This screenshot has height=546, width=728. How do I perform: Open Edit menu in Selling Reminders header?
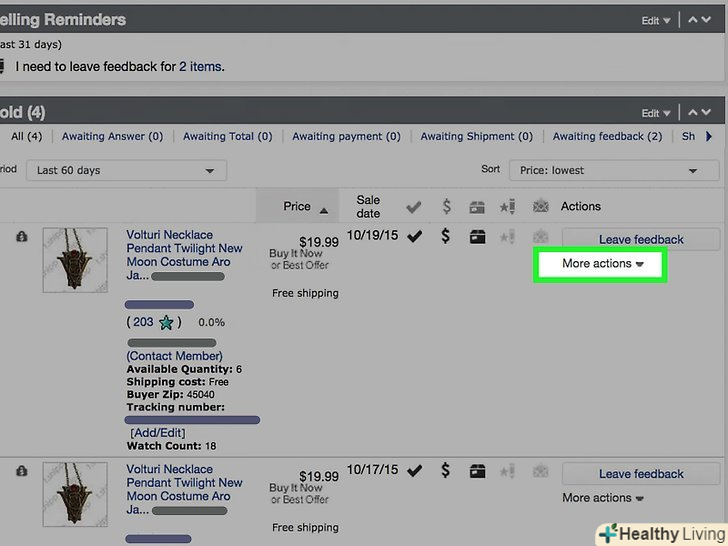[656, 20]
